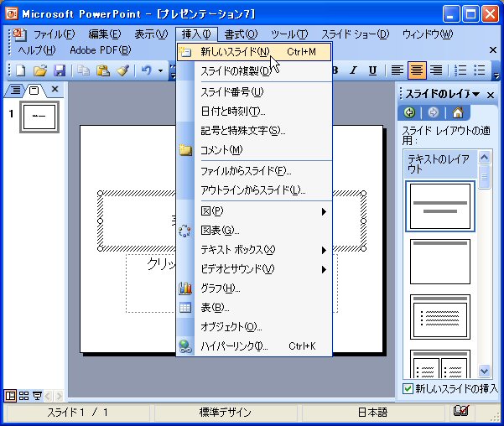
Task: Choose グラフ(H) chart menu item
Action: (x=253, y=288)
